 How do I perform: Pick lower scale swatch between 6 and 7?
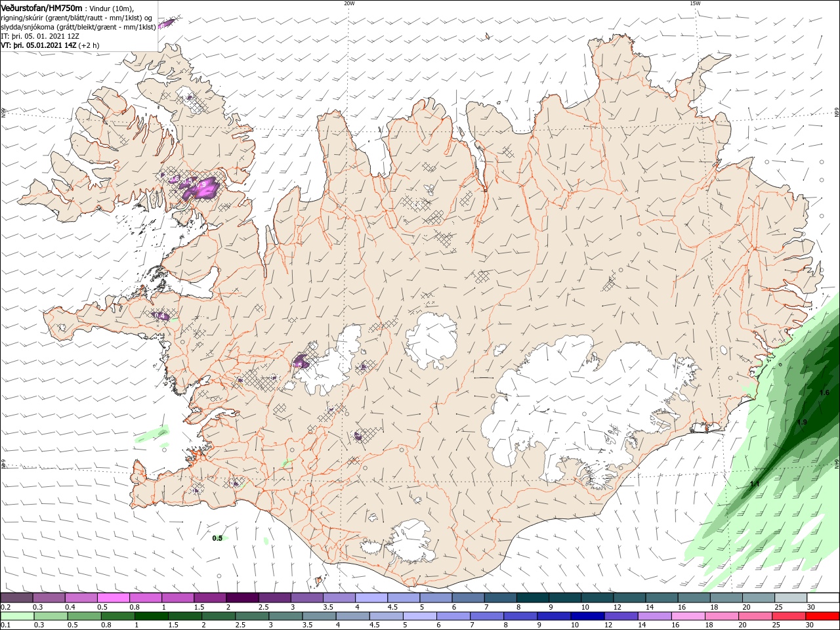453,616
